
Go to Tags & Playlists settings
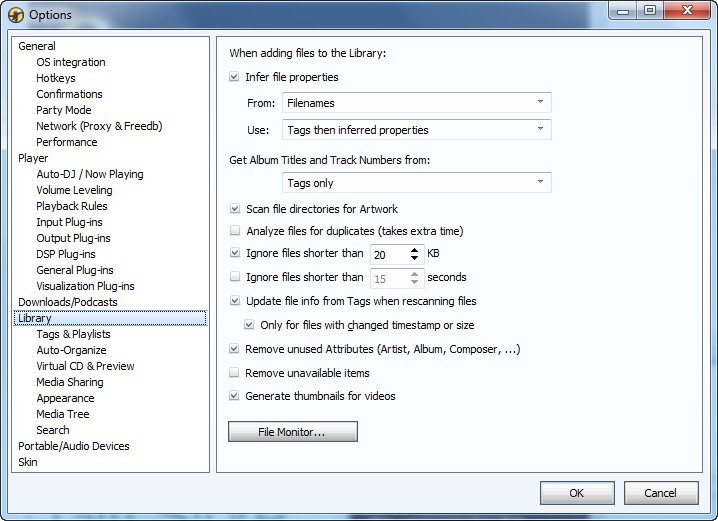[73, 334]
